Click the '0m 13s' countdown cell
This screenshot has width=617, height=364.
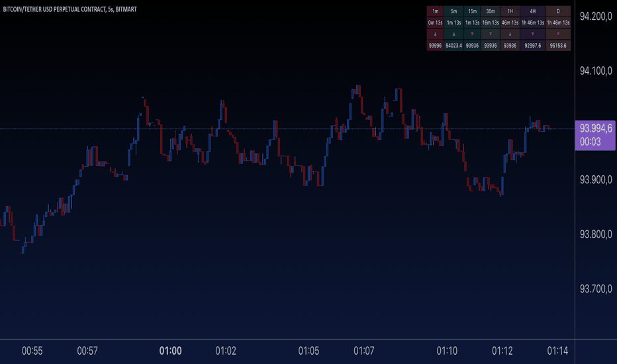(435, 23)
